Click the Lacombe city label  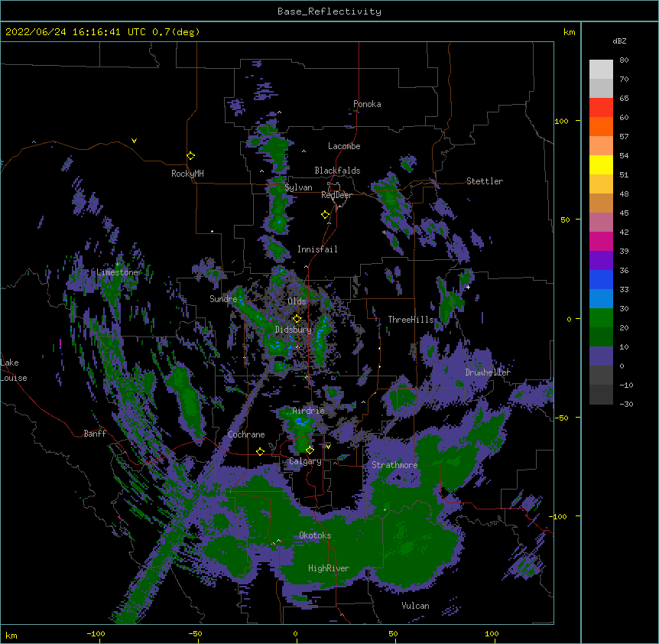[x=344, y=146]
